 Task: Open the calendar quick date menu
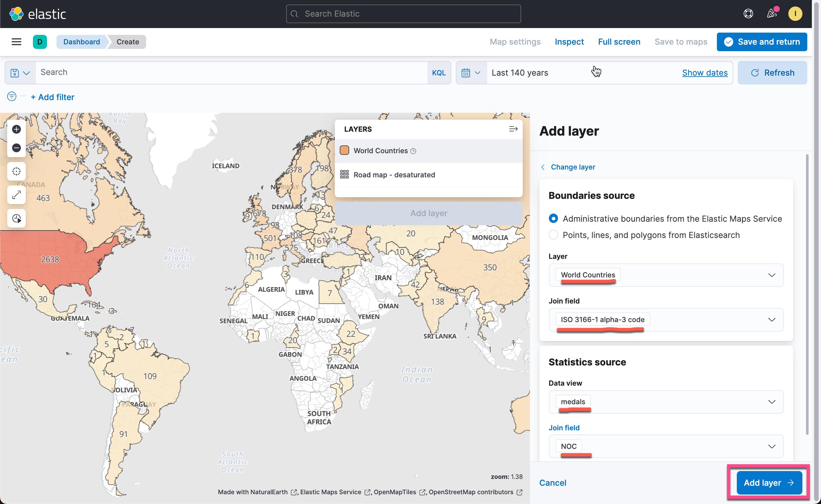tap(471, 73)
